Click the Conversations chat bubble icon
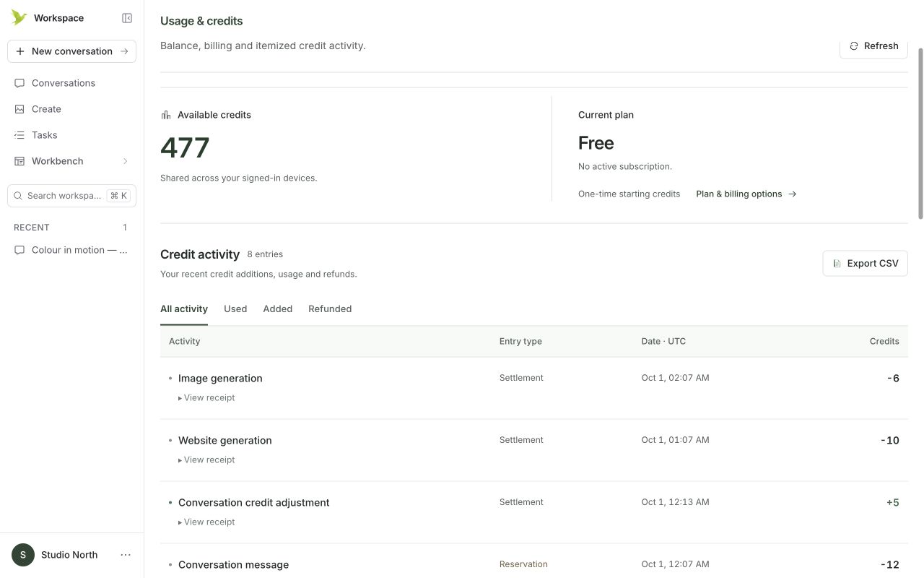Screen dimensions: 924x578 [x=19, y=83]
